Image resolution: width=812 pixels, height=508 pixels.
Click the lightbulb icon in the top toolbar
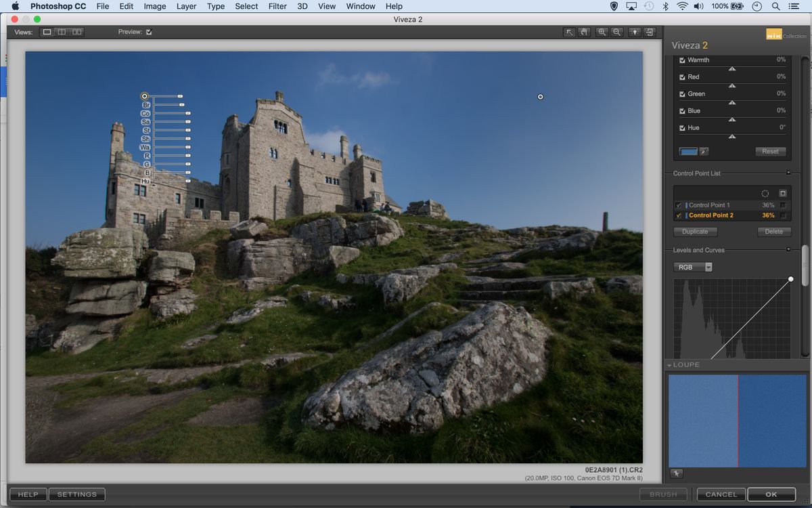(634, 31)
